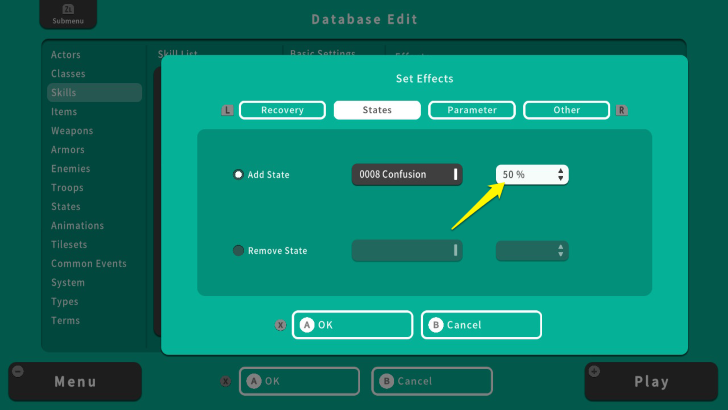Click the minus icon on Menu button
The height and width of the screenshot is (410, 728).
click(x=17, y=371)
